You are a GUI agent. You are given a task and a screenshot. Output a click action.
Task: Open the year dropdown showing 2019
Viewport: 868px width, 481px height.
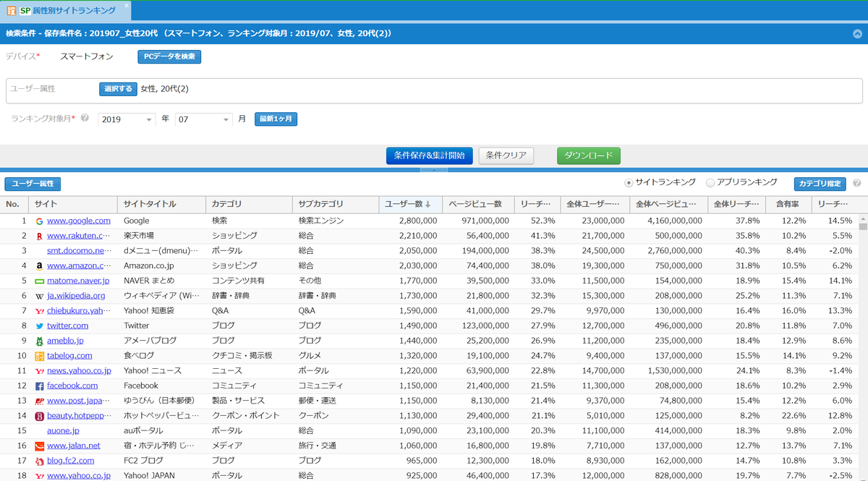point(127,119)
